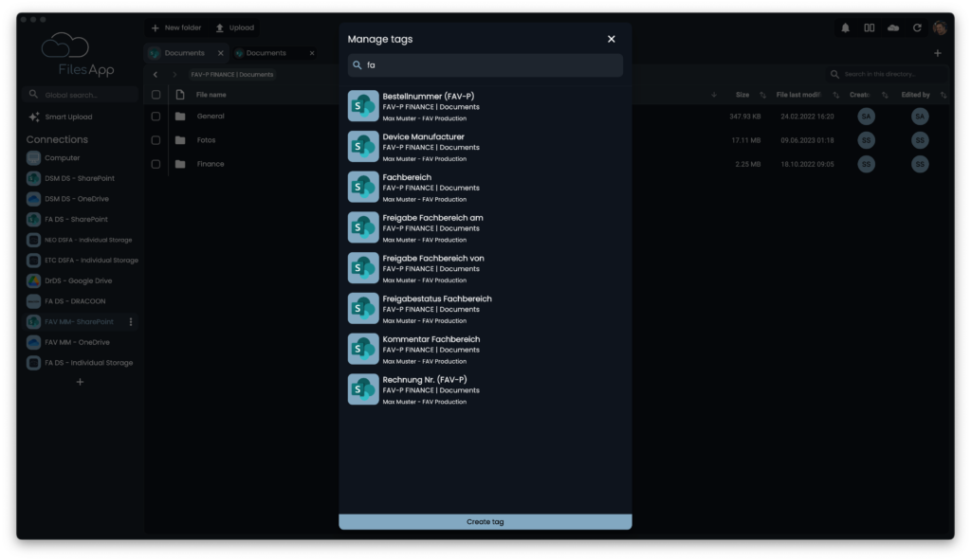Open the Computer connection
Viewport: 971px width, 560px height.
click(53, 158)
